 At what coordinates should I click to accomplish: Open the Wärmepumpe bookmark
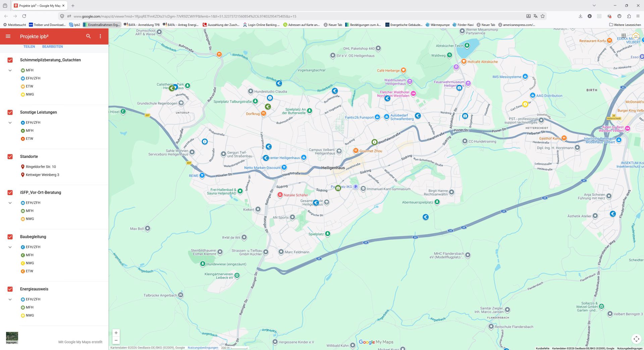pyautogui.click(x=438, y=25)
